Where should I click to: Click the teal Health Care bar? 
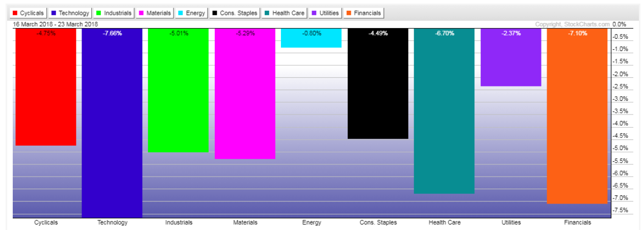pyautogui.click(x=444, y=111)
